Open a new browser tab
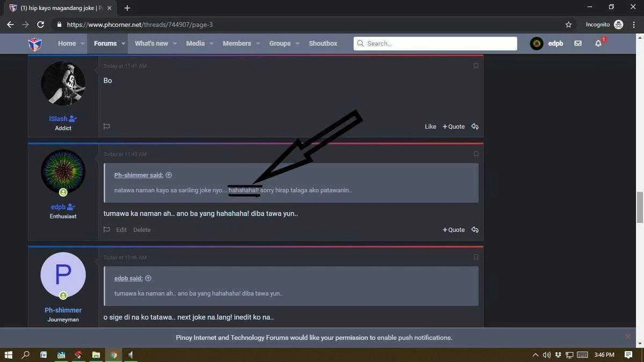Screen dimensions: 644x362 point(127,8)
